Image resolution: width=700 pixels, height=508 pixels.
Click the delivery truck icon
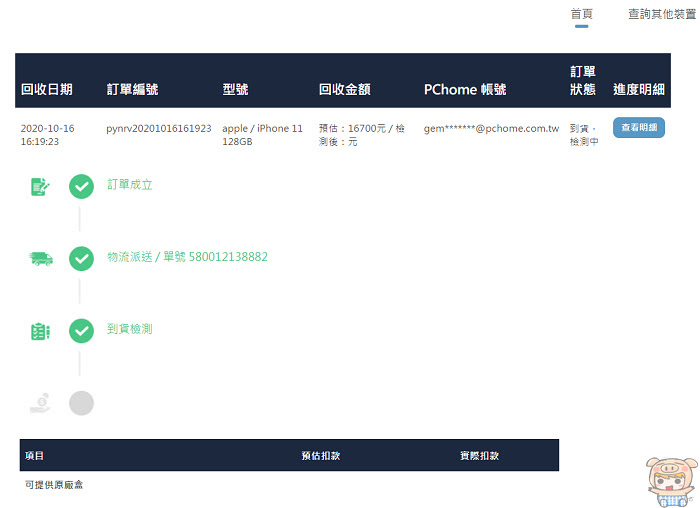tap(41, 259)
